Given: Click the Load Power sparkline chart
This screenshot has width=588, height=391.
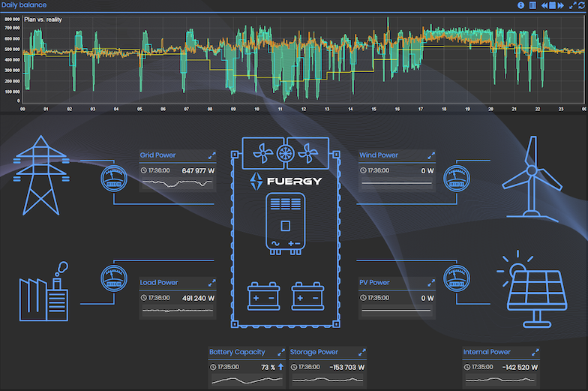Looking at the screenshot, I should click(177, 311).
